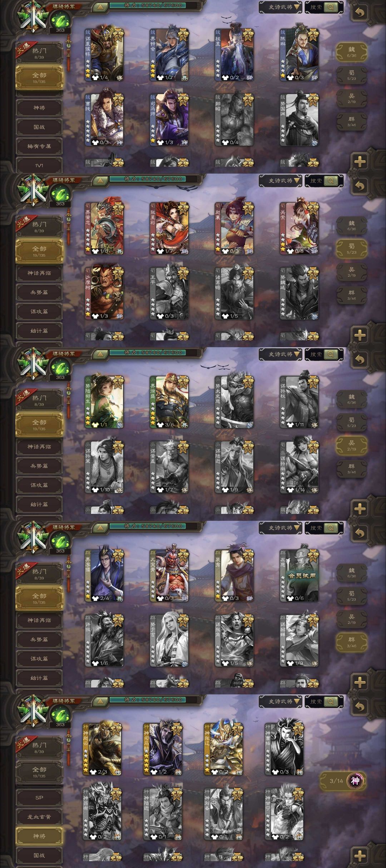This screenshot has width=386, height=868.
Task: Click the gold plus button beside 神甘宁's row
Action: (x=360, y=856)
